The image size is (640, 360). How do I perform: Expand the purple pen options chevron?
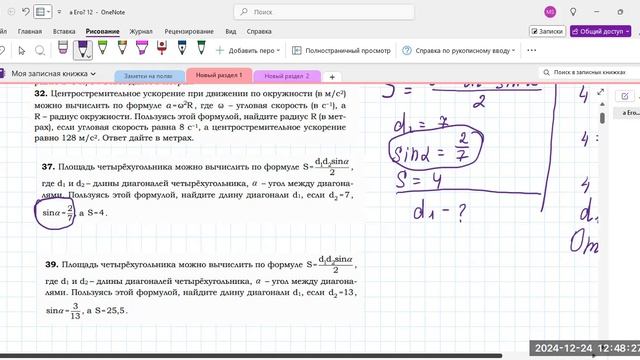click(x=89, y=57)
